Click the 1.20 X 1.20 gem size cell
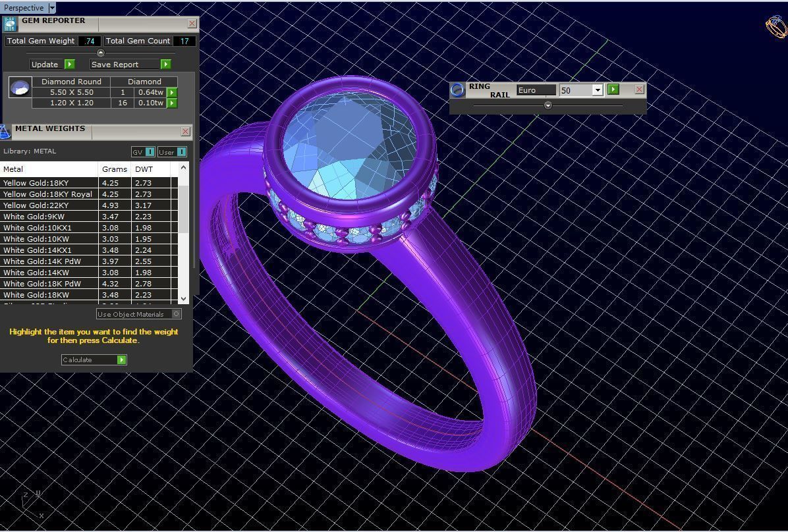Image resolution: width=788 pixels, height=532 pixels. coord(71,103)
